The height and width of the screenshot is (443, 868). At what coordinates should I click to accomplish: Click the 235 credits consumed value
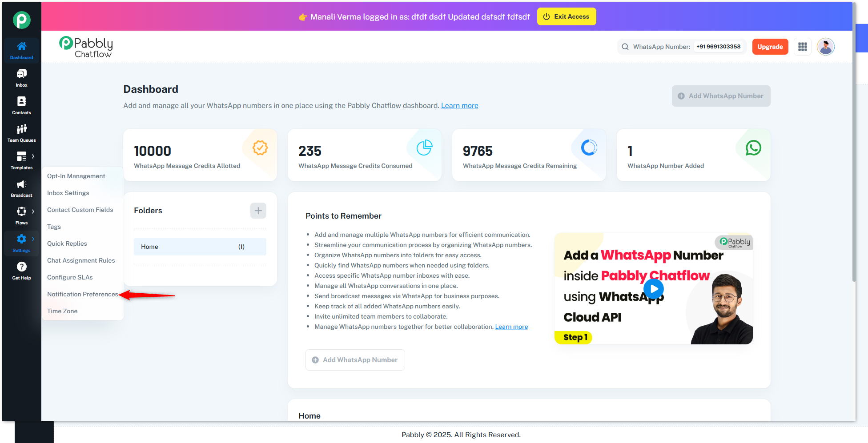pyautogui.click(x=310, y=151)
